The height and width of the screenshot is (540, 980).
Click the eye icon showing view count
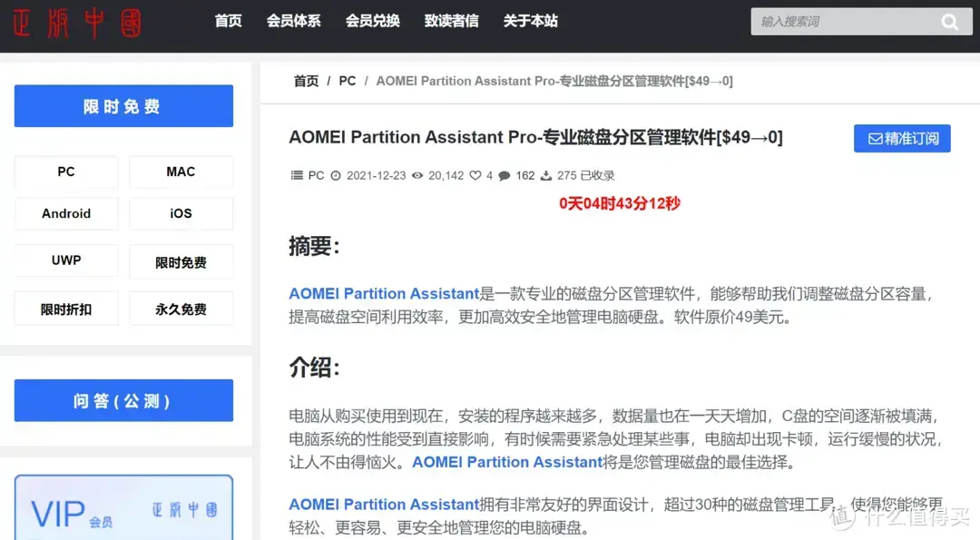pos(416,175)
